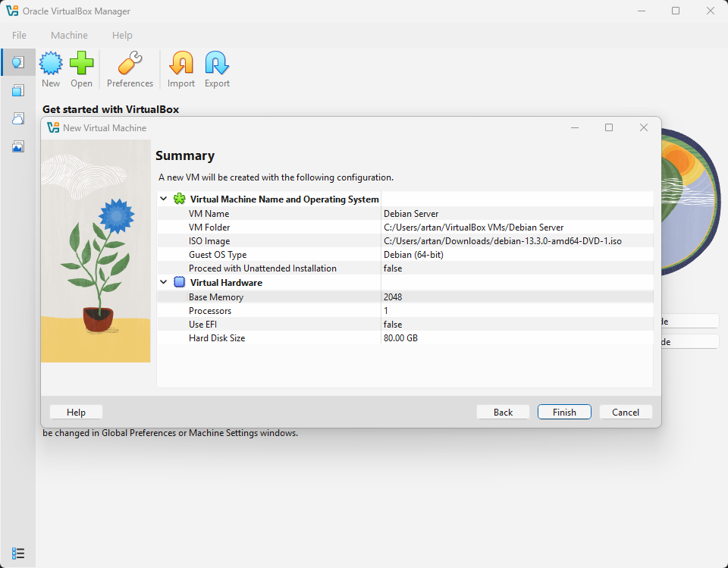Select the picture Media icon in sidebar
Screen dimensions: 728x568
click(18, 146)
